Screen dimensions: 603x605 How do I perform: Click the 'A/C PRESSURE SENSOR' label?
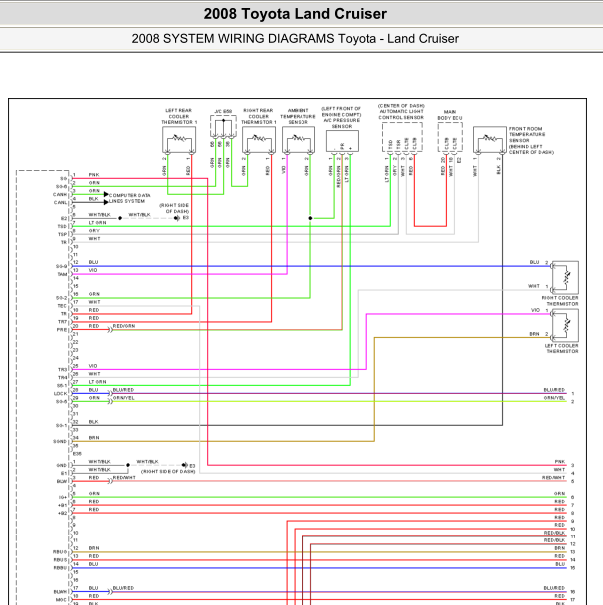[342, 123]
